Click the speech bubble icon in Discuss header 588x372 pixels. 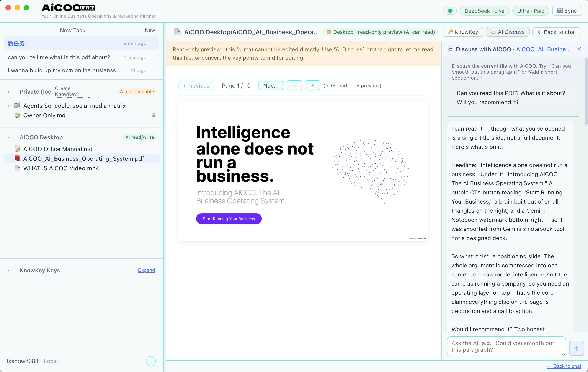click(x=451, y=49)
